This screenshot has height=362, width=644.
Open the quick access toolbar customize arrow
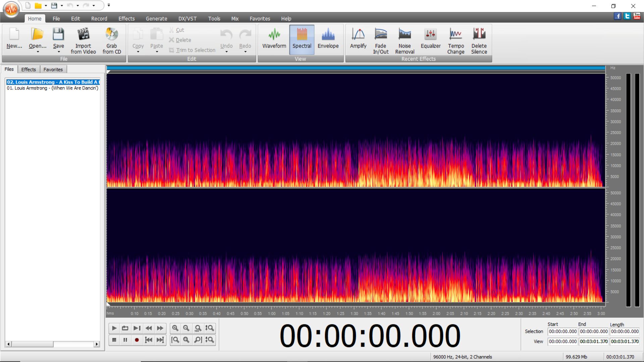109,5
